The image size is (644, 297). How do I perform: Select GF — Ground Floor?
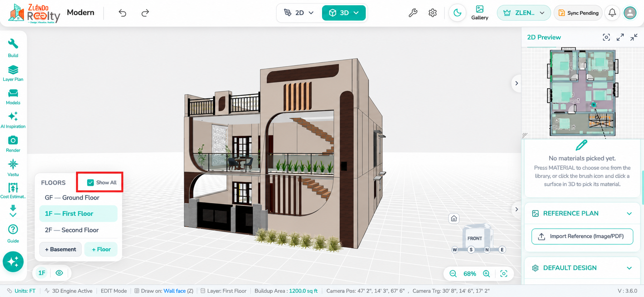click(78, 198)
